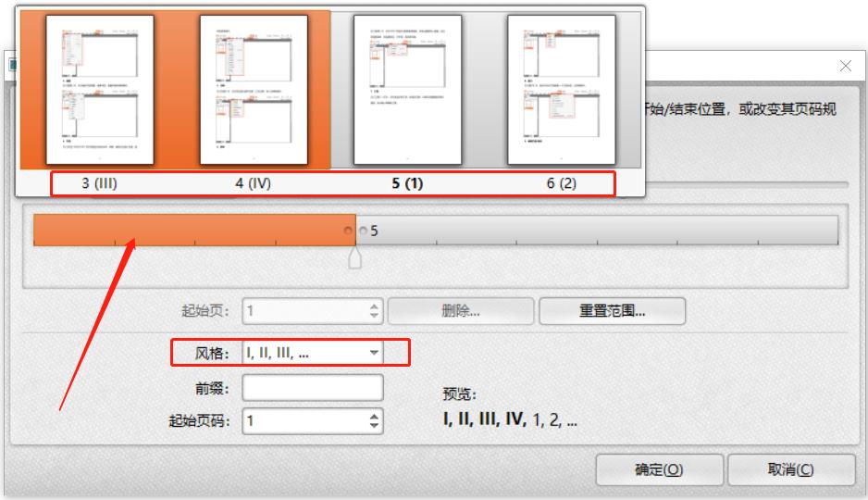The height and width of the screenshot is (500, 868).
Task: Confirm with the 确定(O) button
Action: click(x=659, y=469)
